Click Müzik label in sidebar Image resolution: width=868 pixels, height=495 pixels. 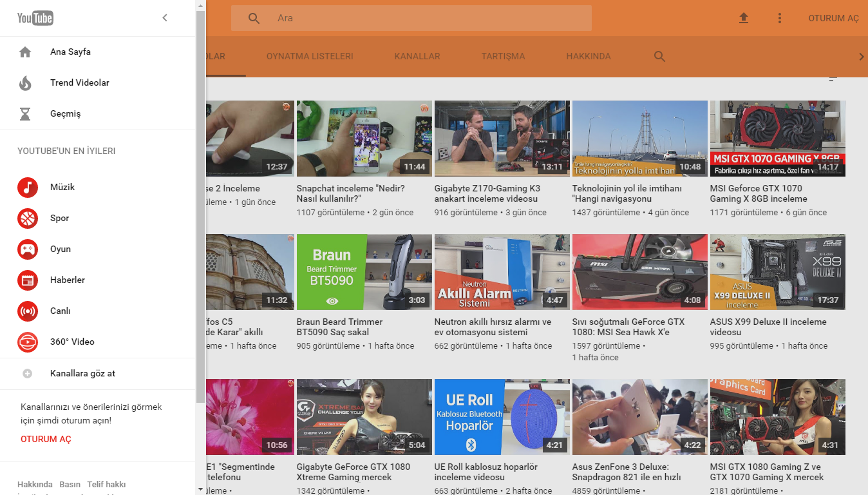62,188
